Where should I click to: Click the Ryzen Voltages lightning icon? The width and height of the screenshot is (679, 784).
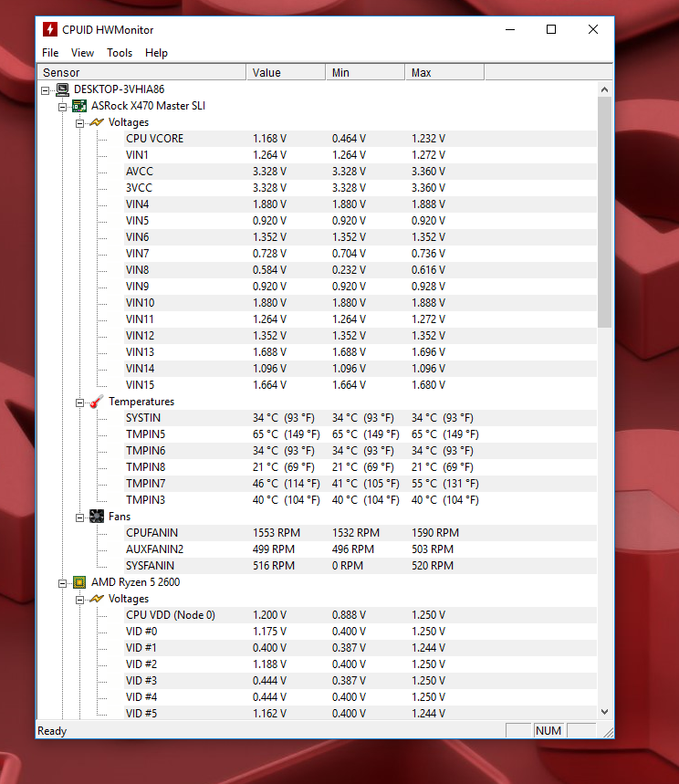(x=97, y=599)
